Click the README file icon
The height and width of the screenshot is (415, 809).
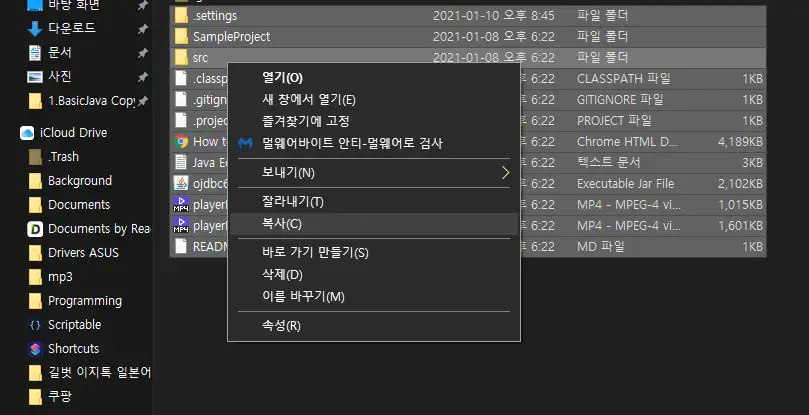coord(181,247)
